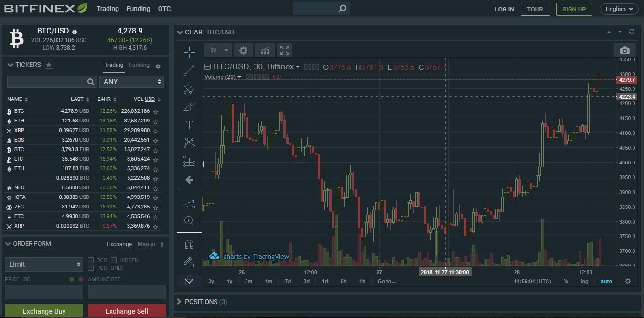The image size is (644, 318).
Task: Set chart range to 1d
Action: coord(325,281)
